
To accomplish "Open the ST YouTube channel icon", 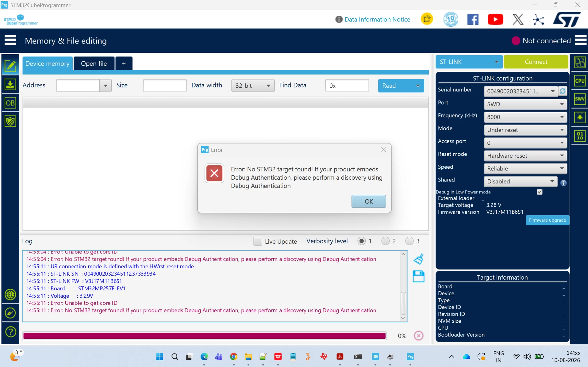I will click(495, 20).
